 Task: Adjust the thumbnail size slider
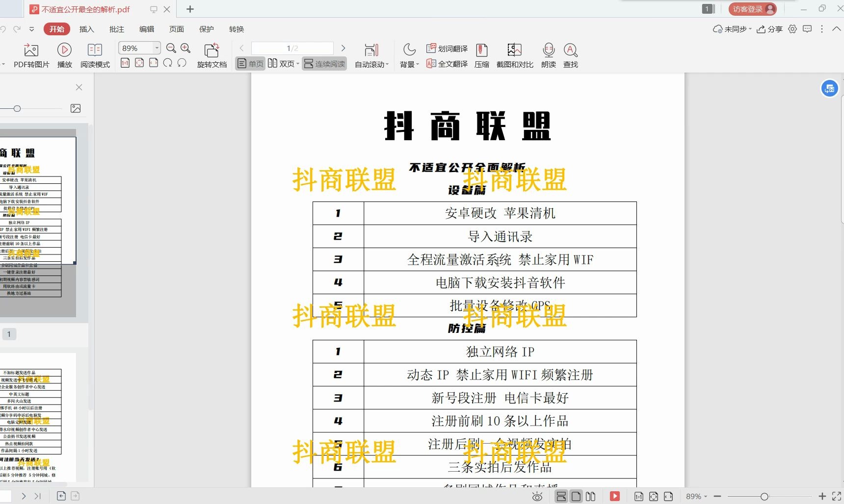pos(17,108)
